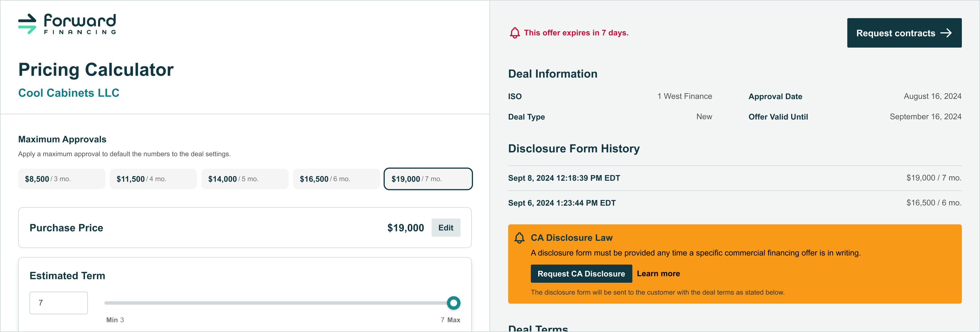This screenshot has width=980, height=332.
Task: Open the Sept 8, 2024 disclosure entry
Action: click(x=735, y=178)
